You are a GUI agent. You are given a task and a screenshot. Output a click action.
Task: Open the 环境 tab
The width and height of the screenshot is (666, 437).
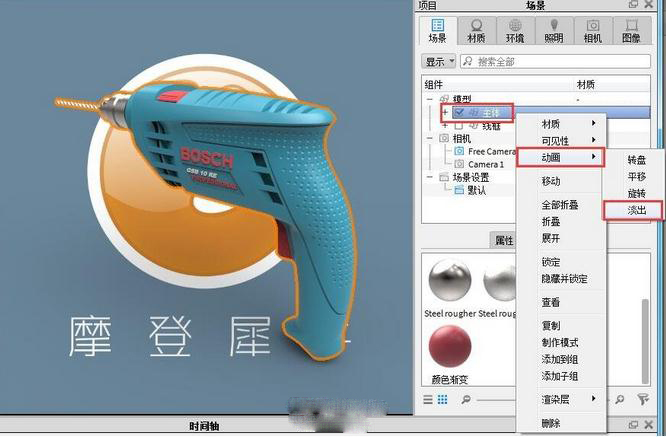515,31
